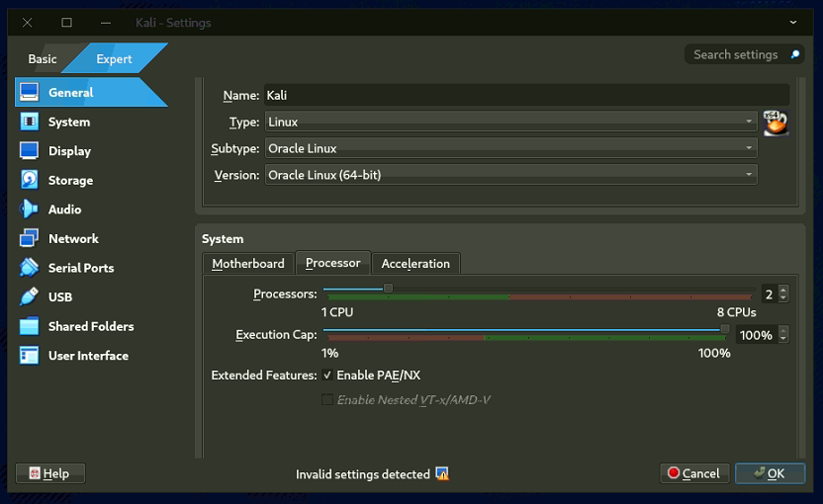Open Storage settings disk icon
This screenshot has width=823, height=504.
pyautogui.click(x=30, y=180)
